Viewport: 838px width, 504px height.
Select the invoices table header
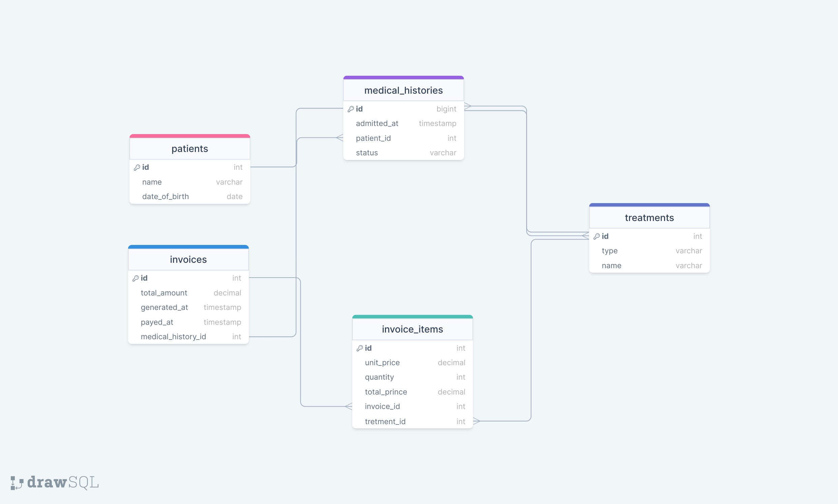(188, 259)
